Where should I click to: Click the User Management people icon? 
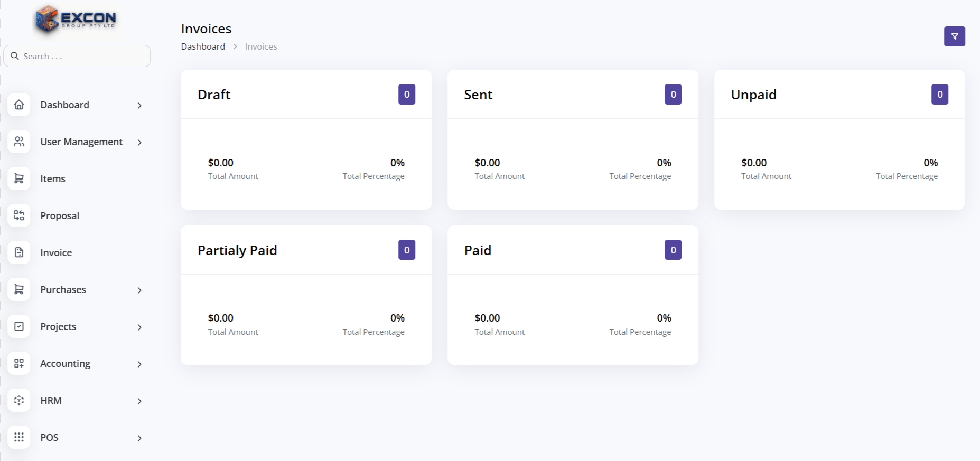[19, 142]
